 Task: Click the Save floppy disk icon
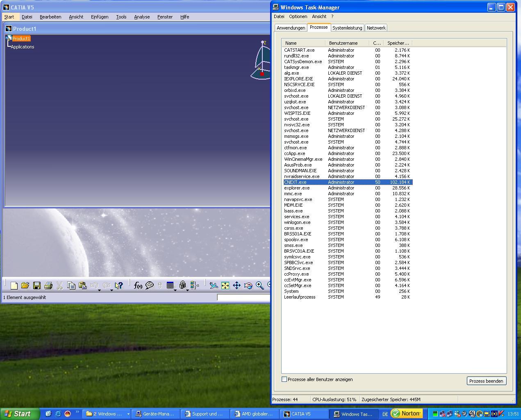coord(37,285)
